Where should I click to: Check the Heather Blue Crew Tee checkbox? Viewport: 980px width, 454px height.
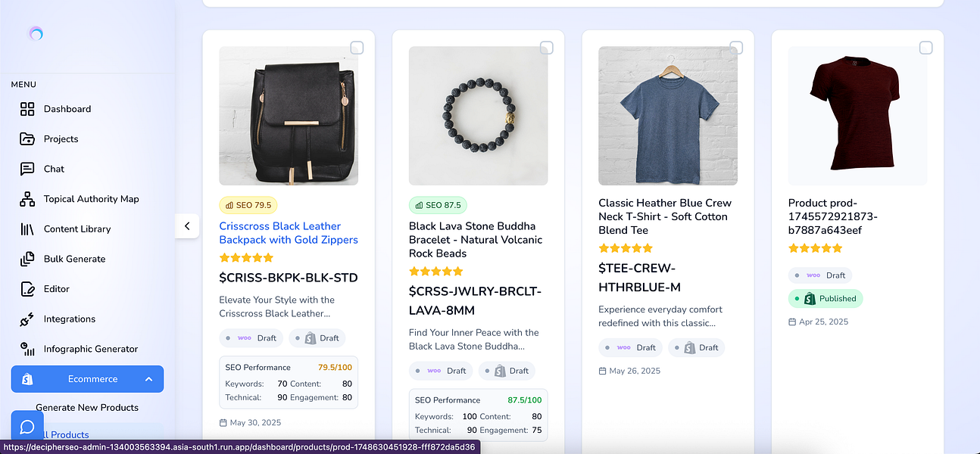735,47
